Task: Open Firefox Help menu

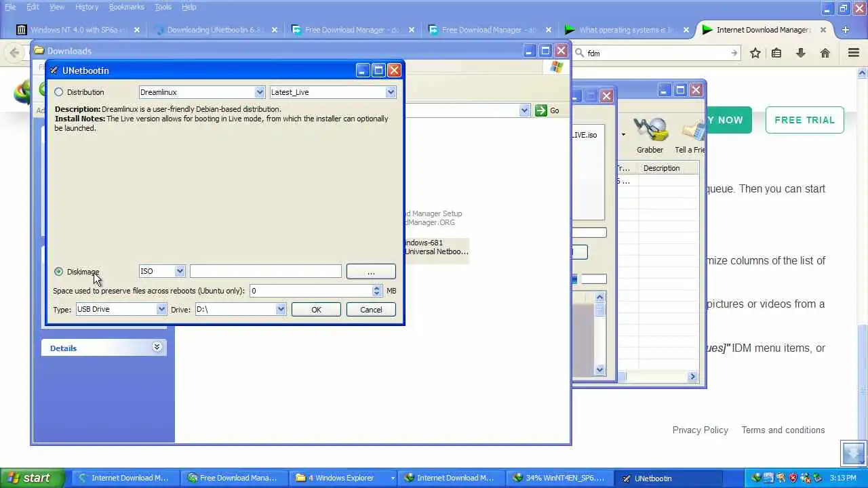Action: pos(189,7)
